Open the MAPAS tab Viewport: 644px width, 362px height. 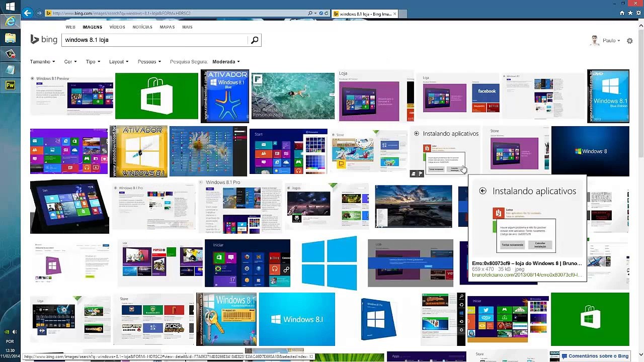[x=167, y=27]
